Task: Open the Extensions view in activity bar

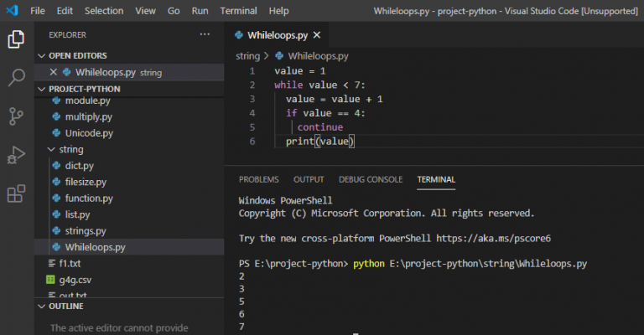Action: 16,193
